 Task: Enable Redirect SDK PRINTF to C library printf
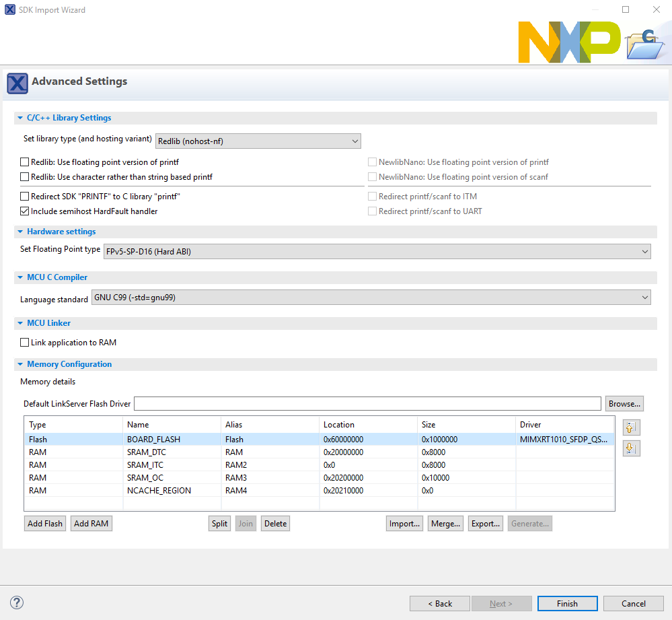pyautogui.click(x=26, y=197)
